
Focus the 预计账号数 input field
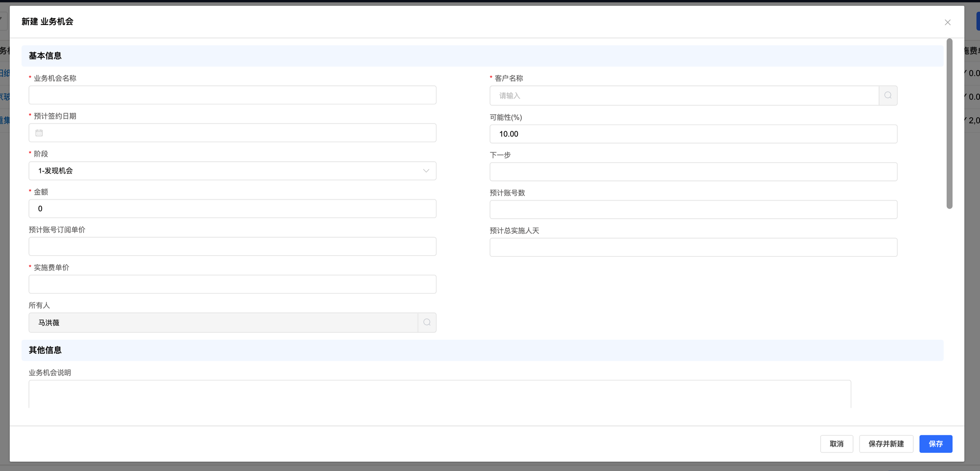coord(693,209)
